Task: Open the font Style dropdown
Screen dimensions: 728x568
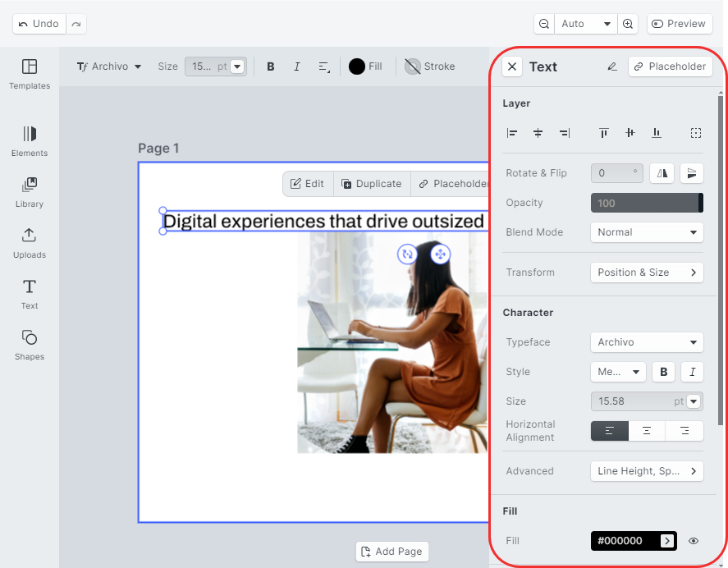Action: pyautogui.click(x=618, y=372)
